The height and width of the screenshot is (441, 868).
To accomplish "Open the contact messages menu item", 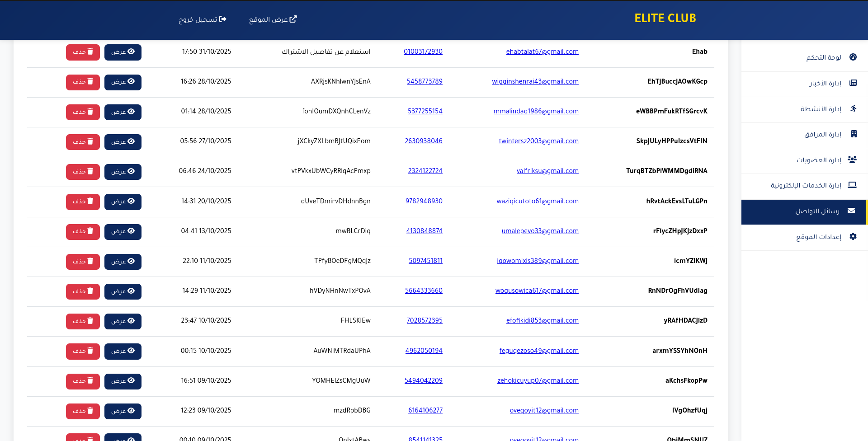I will (x=804, y=212).
